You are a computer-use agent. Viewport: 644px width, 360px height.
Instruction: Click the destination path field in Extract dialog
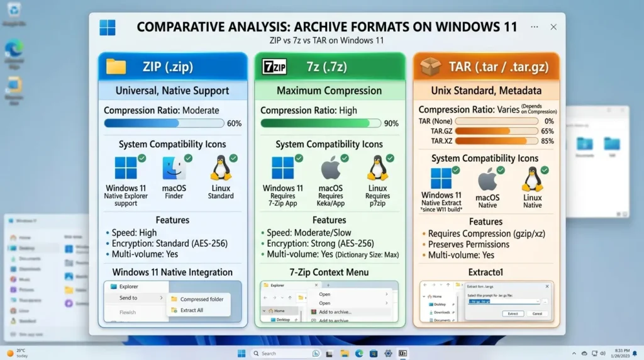pos(504,301)
